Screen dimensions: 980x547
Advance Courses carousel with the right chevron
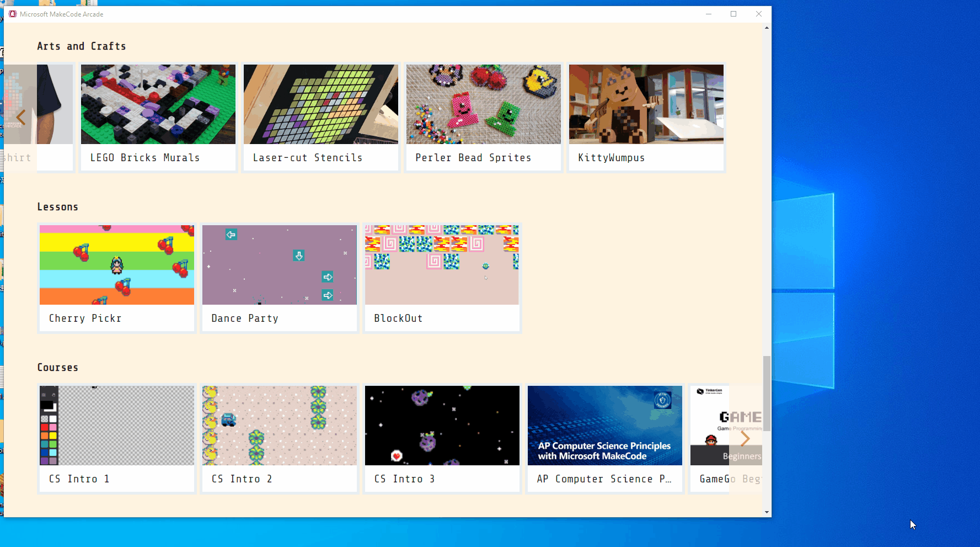point(745,439)
